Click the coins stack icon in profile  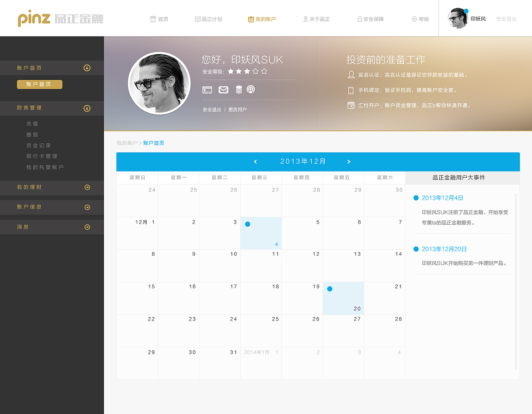pos(239,90)
